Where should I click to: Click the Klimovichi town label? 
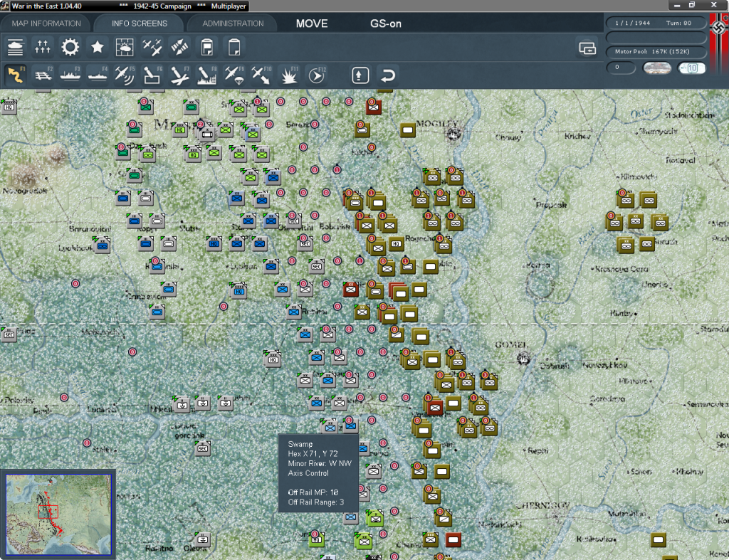coord(639,176)
